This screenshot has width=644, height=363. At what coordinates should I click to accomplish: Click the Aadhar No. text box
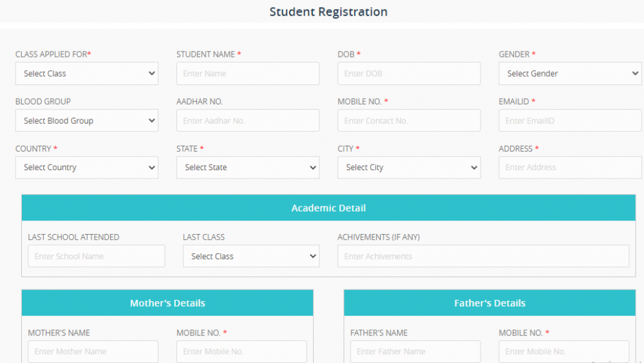coord(247,121)
